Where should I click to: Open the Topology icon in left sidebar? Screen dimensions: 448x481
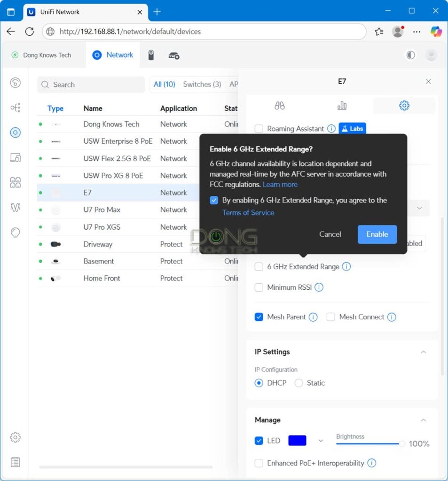[15, 108]
